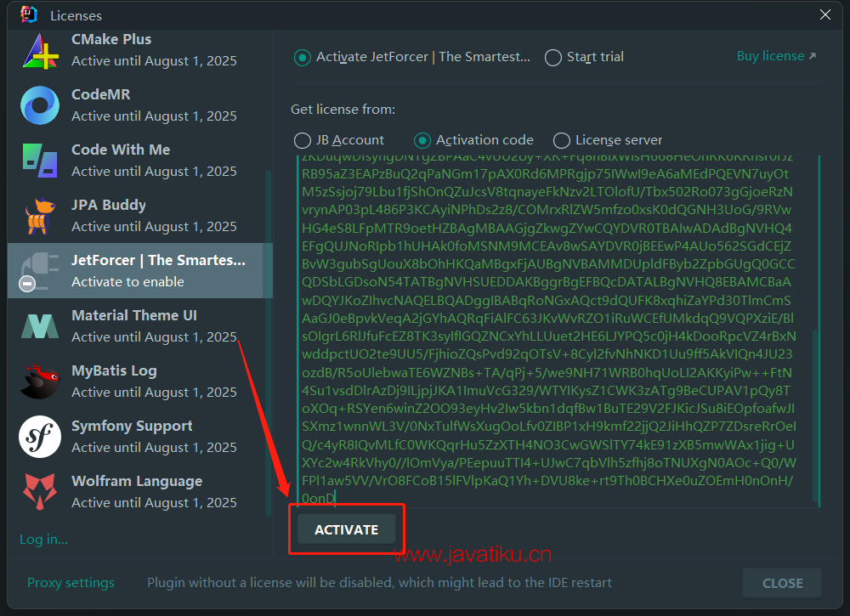Viewport: 850px width, 616px height.
Task: Click the CodeMR plugin icon
Action: 40,105
